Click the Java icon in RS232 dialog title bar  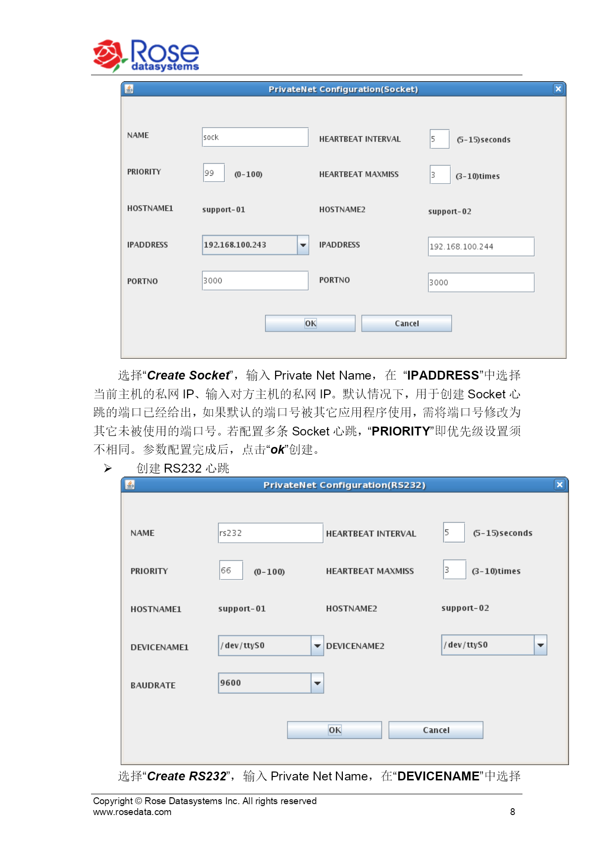pos(130,484)
